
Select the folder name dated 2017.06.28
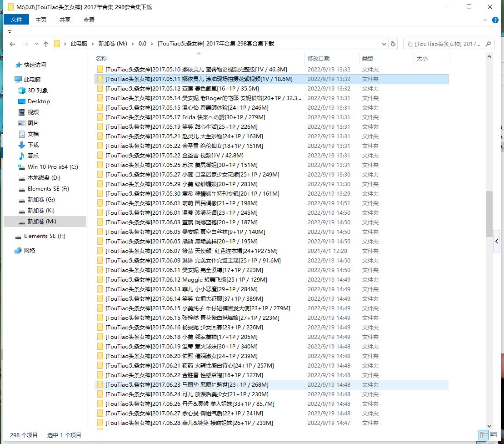[x=190, y=423]
